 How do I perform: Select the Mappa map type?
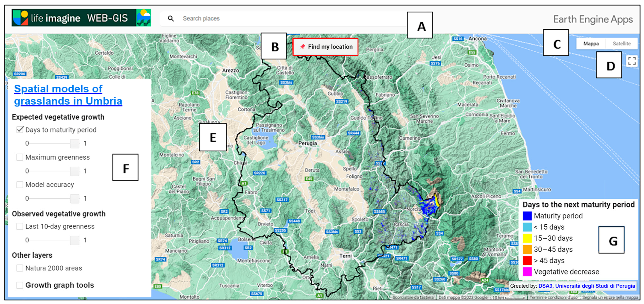(591, 44)
